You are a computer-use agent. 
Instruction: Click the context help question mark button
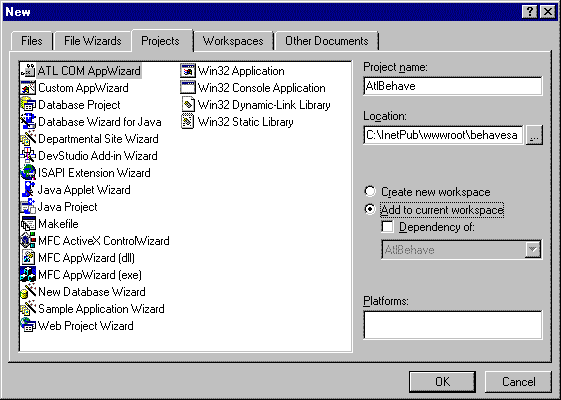click(530, 12)
